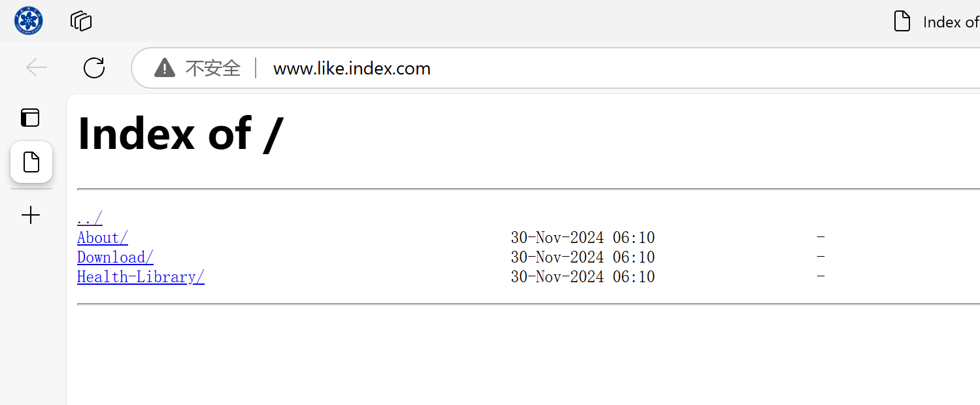Screen dimensions: 980x405
Task: Add a new tab with the plus icon
Action: pyautogui.click(x=31, y=216)
